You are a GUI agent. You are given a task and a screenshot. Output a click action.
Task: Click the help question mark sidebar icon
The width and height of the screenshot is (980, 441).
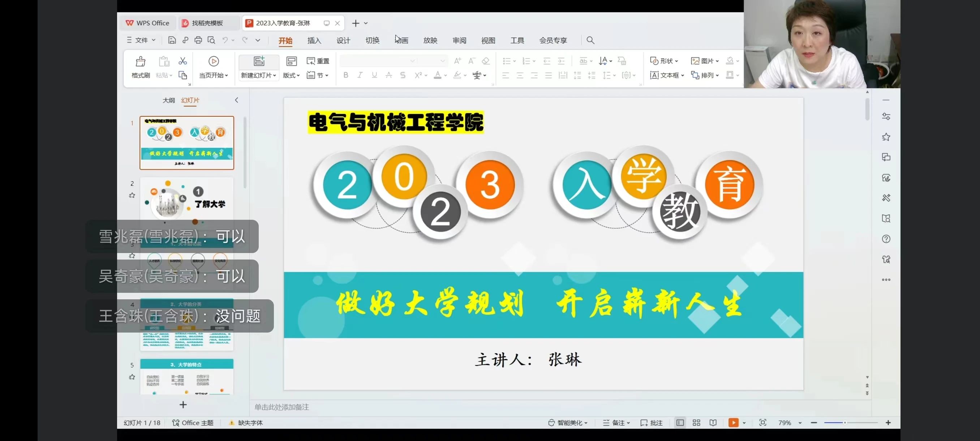886,239
